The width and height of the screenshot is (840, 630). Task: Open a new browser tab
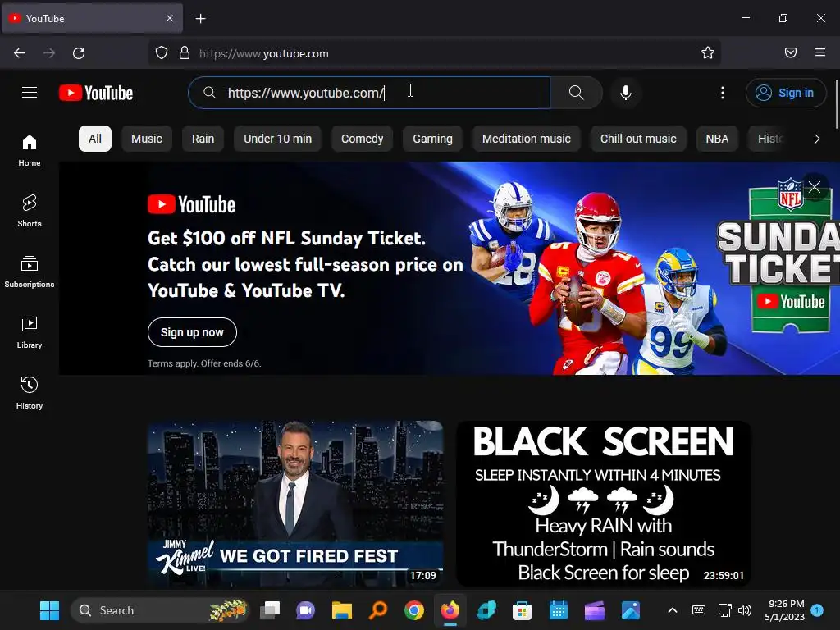pyautogui.click(x=200, y=19)
